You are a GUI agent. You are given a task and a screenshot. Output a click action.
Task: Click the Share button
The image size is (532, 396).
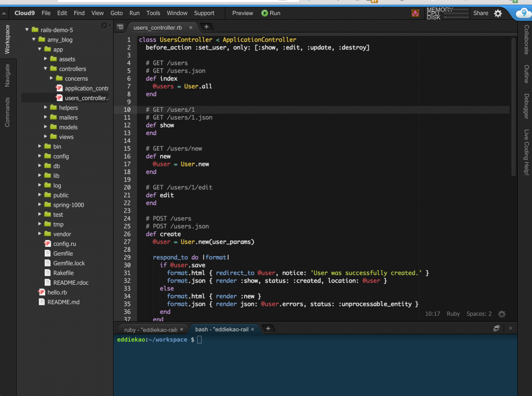(481, 13)
